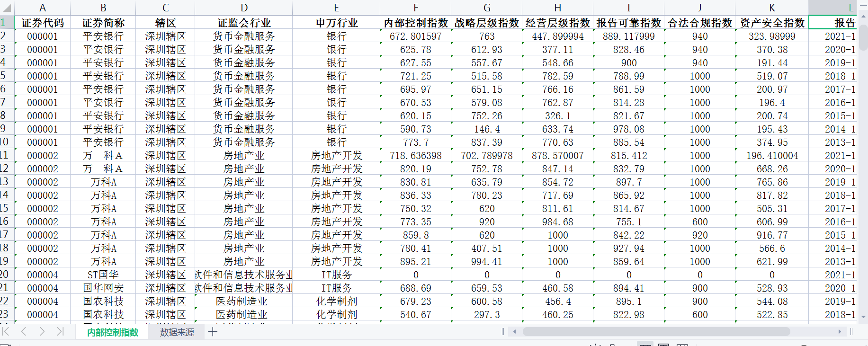
Task: Click the 内部控制指数 header cell in row 1
Action: [x=416, y=23]
